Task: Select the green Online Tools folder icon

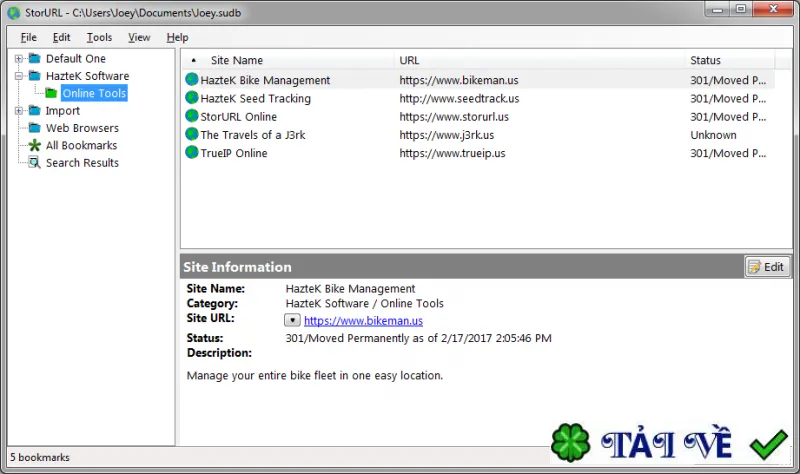Action: [51, 93]
